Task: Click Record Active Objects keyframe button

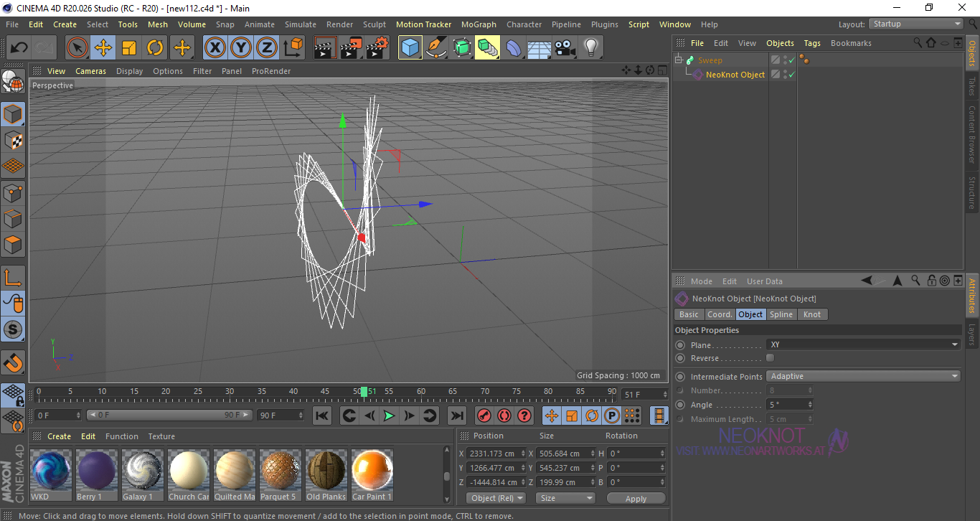Action: pyautogui.click(x=484, y=416)
